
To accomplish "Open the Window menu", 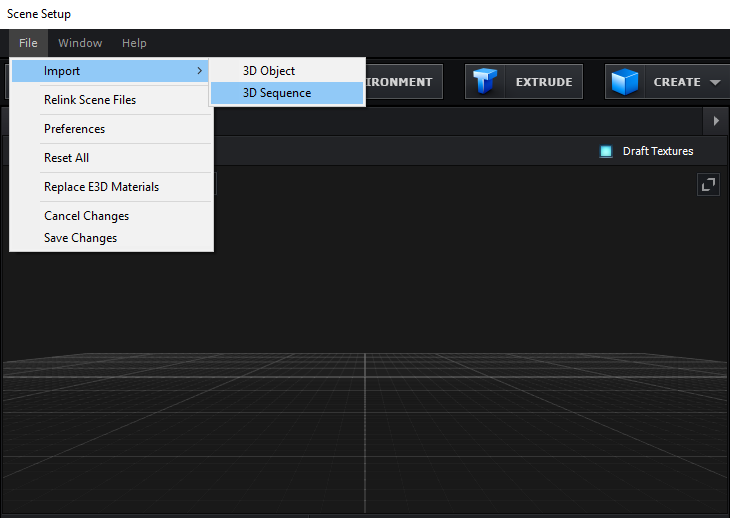I will pyautogui.click(x=80, y=43).
